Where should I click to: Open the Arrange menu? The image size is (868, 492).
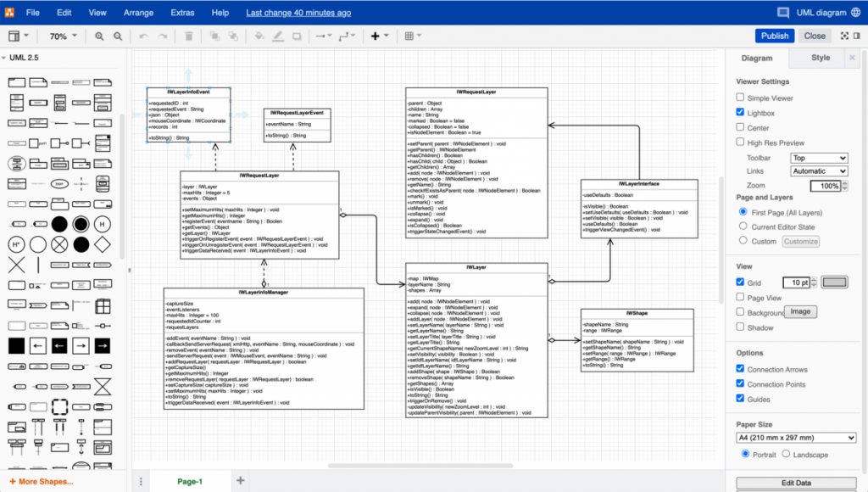pyautogui.click(x=138, y=12)
